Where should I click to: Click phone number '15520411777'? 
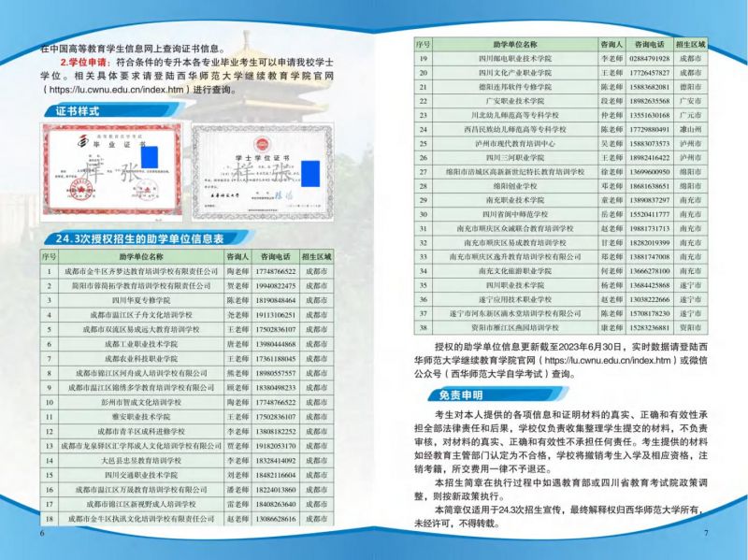(650, 215)
